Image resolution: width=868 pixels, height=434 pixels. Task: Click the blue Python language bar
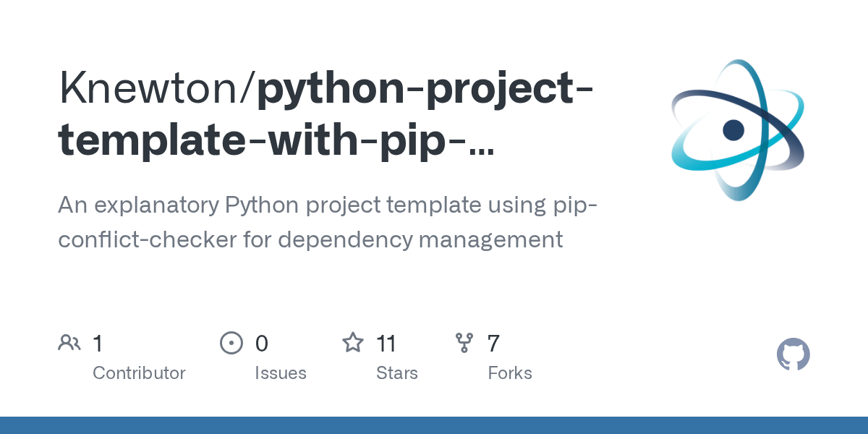(x=434, y=425)
